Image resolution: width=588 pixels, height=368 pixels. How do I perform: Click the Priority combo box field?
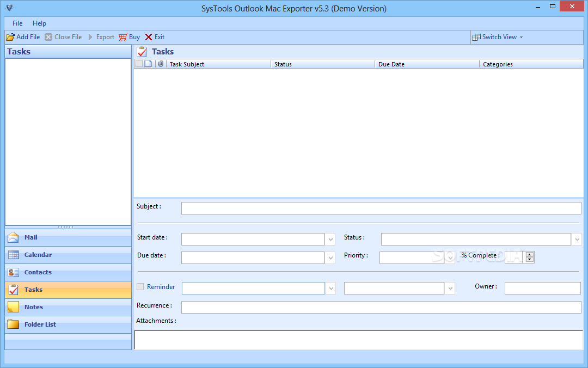point(412,257)
